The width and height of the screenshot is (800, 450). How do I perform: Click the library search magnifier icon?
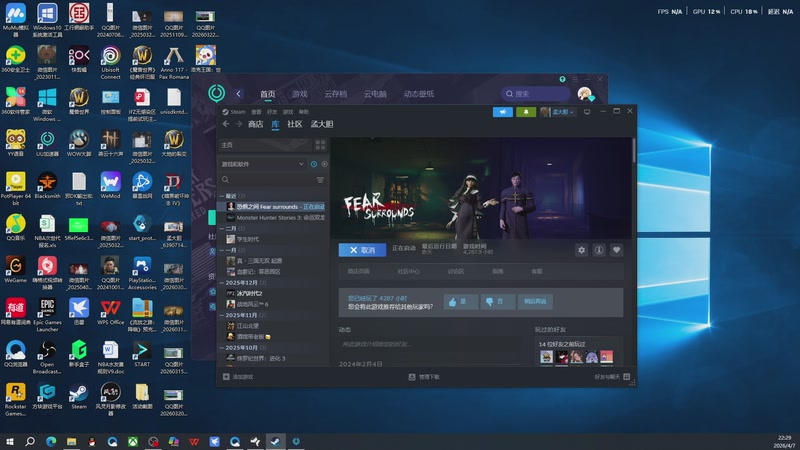click(x=226, y=180)
